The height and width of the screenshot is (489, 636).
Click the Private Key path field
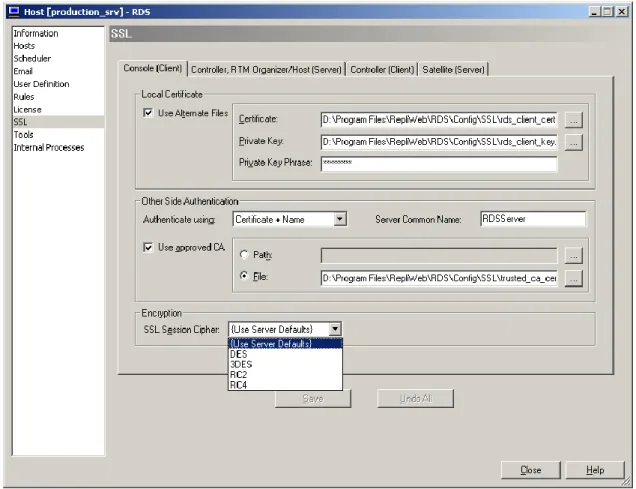[x=439, y=142]
